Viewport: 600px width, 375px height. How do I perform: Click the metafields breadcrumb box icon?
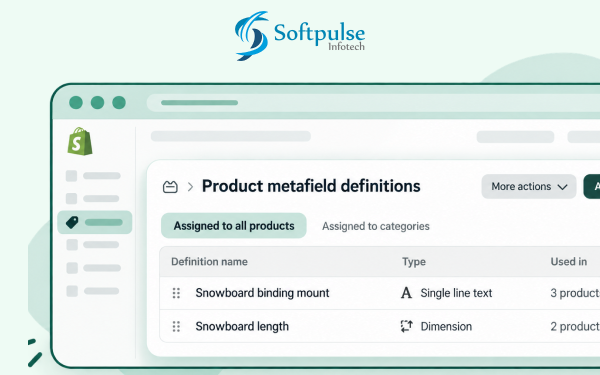click(170, 187)
